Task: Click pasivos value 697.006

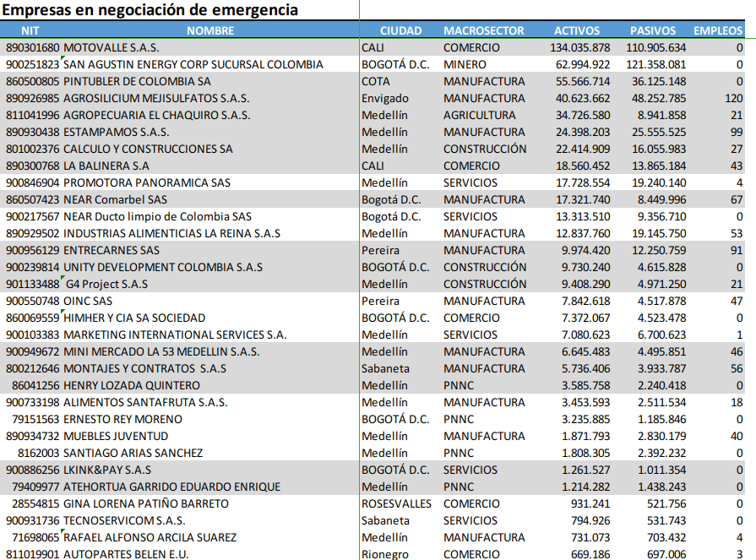Action: pyautogui.click(x=666, y=554)
